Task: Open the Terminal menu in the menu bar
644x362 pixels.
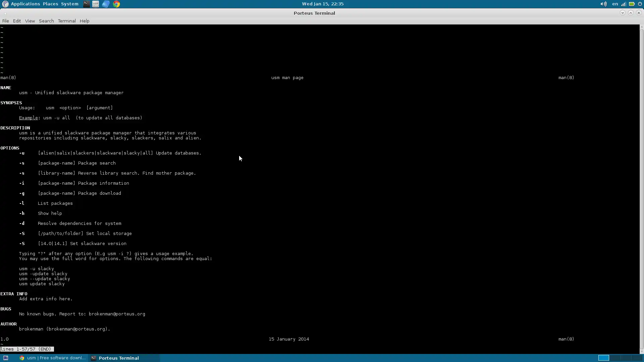Action: [x=67, y=21]
